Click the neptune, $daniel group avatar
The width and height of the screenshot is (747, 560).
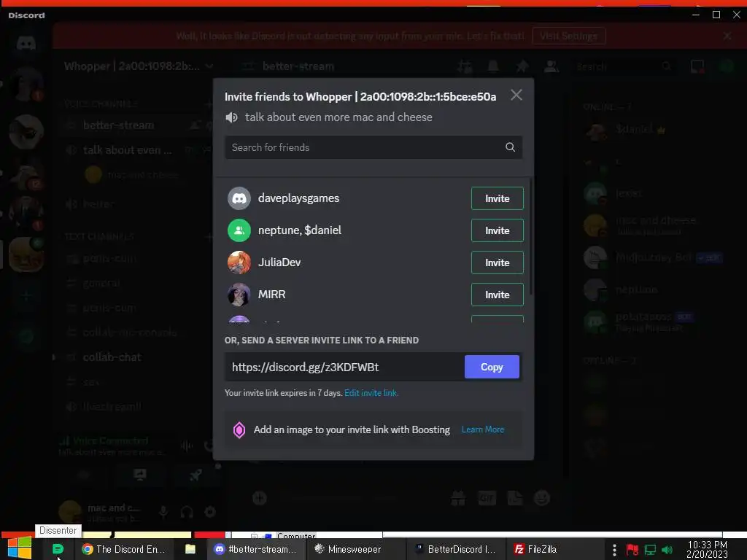tap(239, 230)
